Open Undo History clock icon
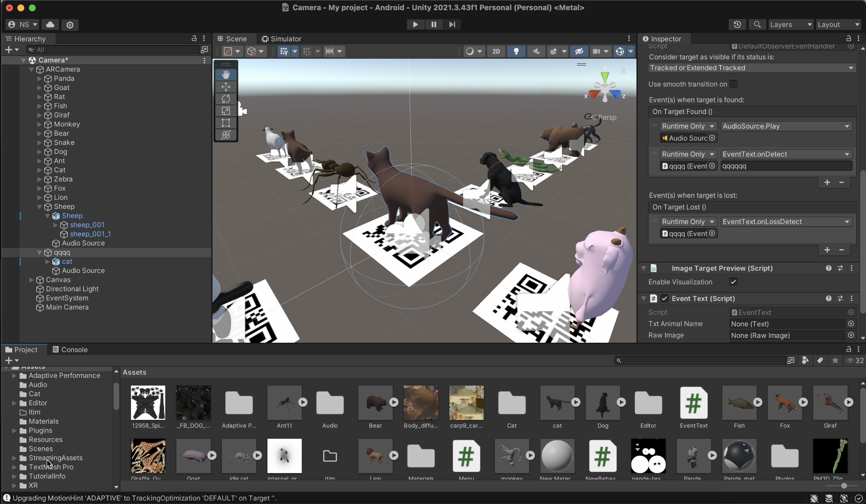This screenshot has width=866, height=504. (x=737, y=24)
